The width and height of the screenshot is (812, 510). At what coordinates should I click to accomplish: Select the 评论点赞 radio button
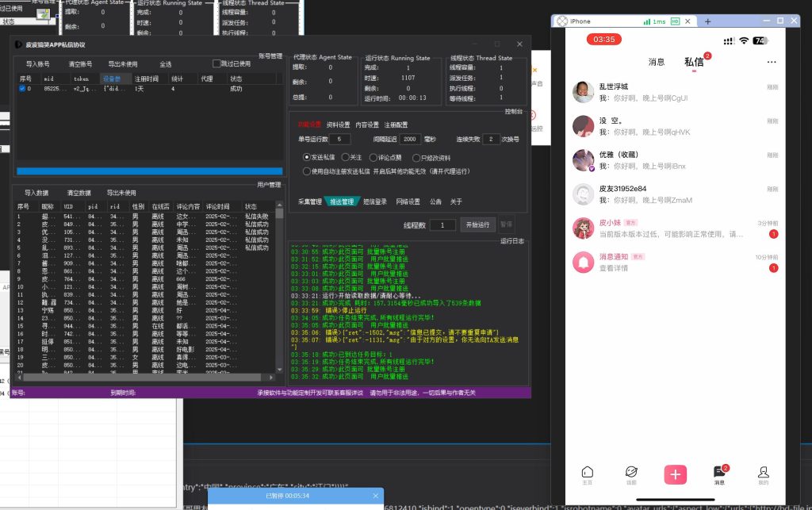tap(374, 157)
